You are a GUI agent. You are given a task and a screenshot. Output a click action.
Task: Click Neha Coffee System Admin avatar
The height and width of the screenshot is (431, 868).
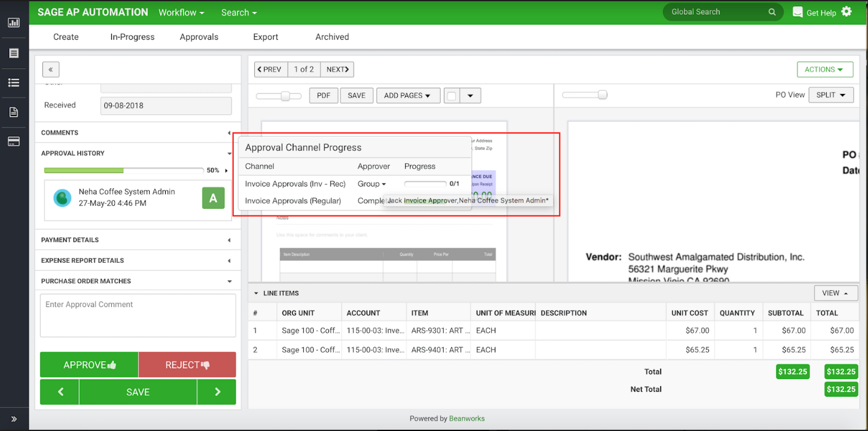[x=62, y=198]
